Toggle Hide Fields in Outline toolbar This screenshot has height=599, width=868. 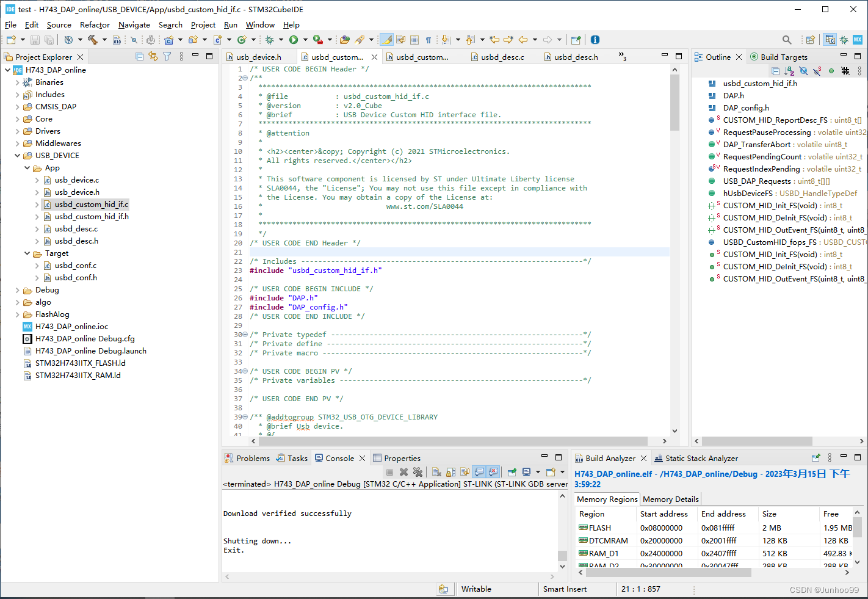803,71
